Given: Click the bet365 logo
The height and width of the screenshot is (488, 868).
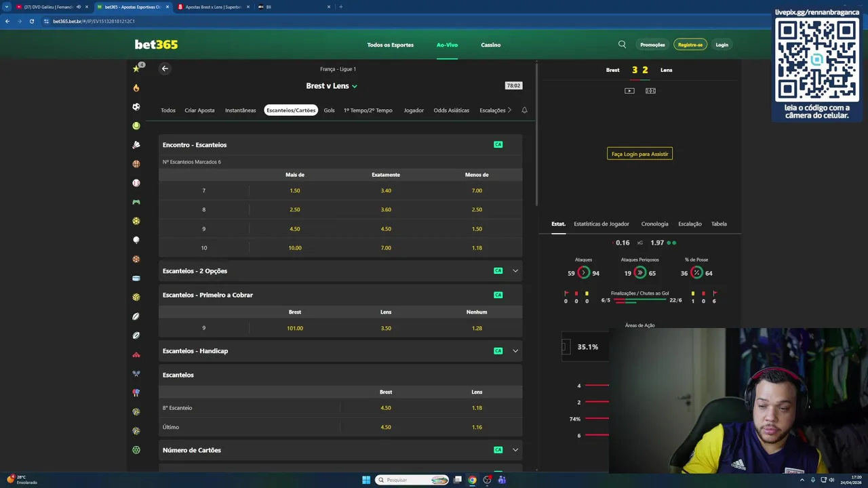Looking at the screenshot, I should [156, 45].
